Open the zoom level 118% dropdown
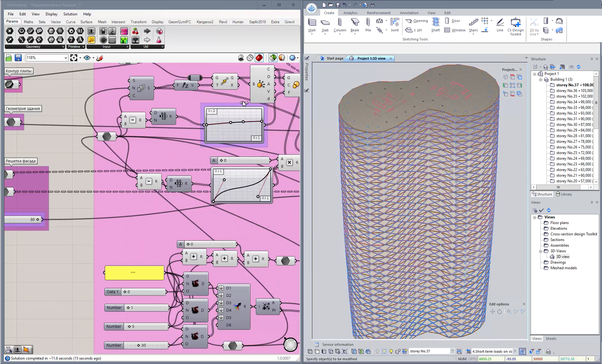 (65, 58)
